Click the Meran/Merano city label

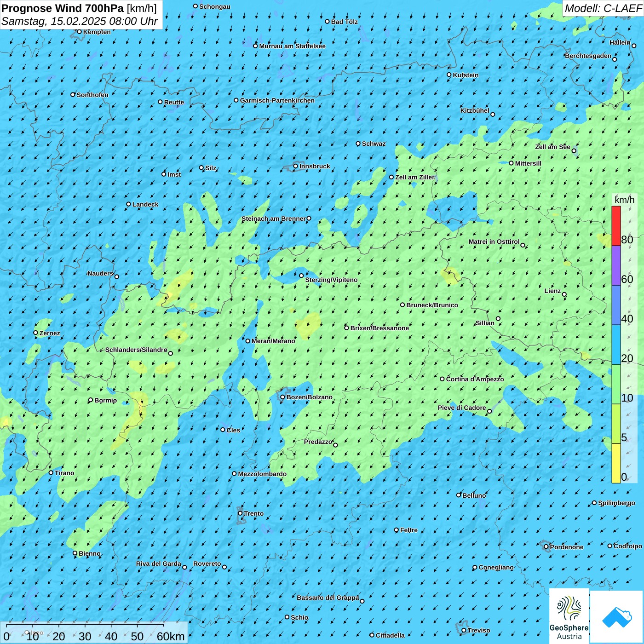pos(273,341)
